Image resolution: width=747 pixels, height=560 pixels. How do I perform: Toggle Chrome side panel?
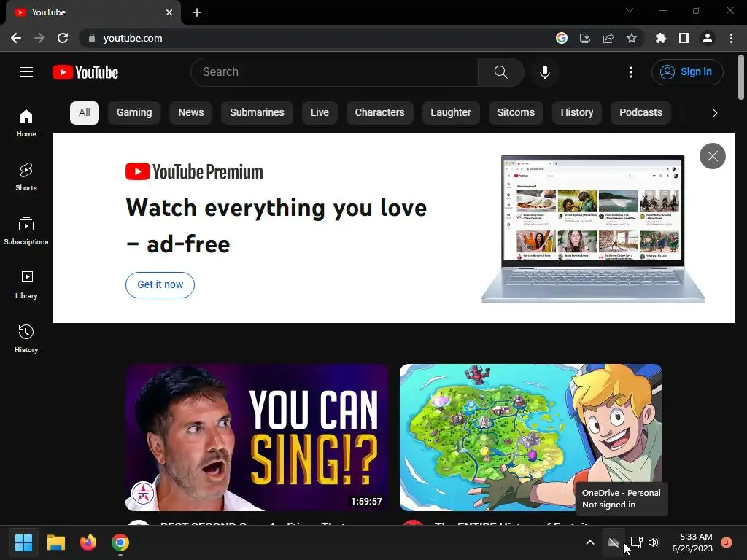click(684, 38)
